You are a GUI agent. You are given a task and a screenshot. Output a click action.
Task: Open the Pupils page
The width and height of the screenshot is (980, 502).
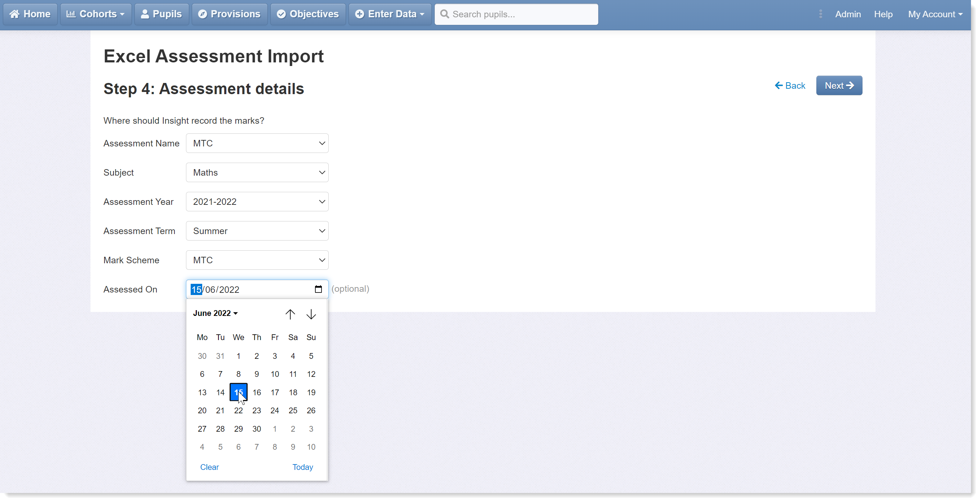[x=162, y=14]
